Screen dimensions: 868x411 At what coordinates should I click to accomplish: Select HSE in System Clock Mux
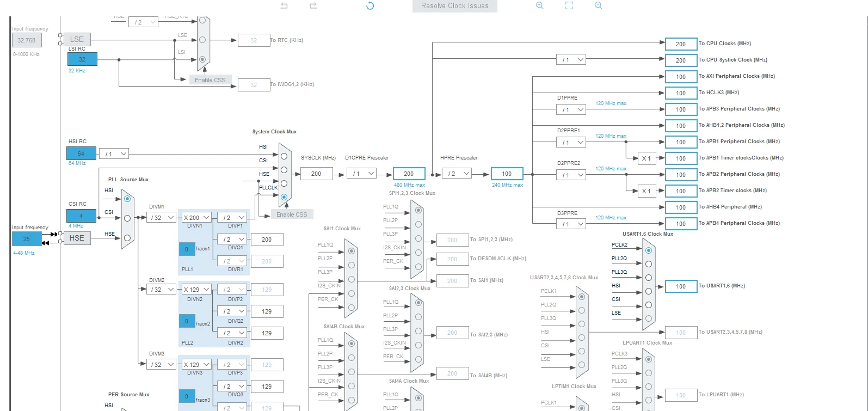[x=284, y=183]
